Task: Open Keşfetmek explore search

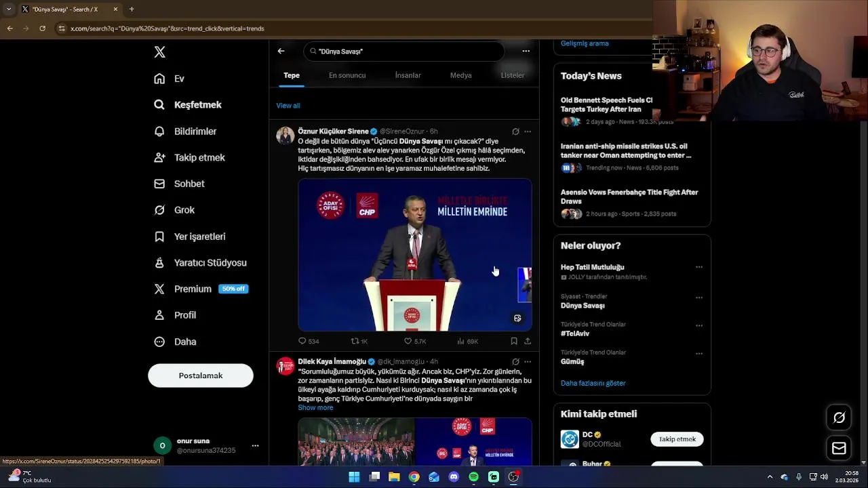Action: [188, 105]
